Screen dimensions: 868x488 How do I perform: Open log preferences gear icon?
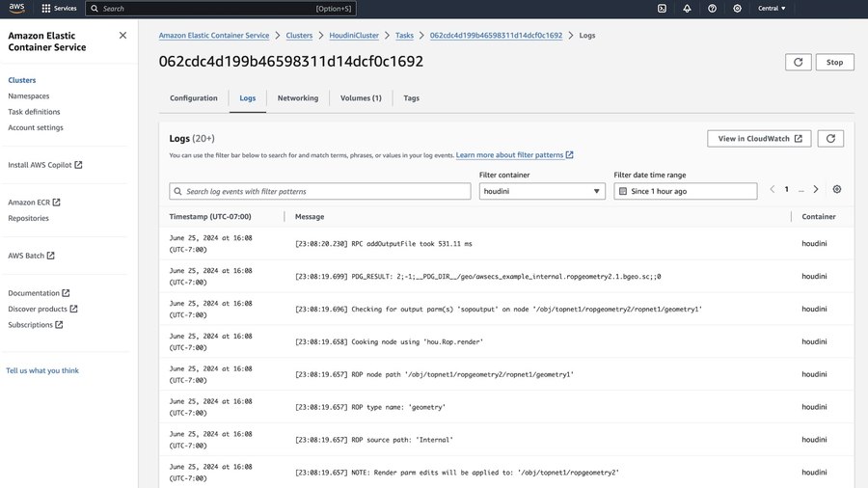click(x=837, y=189)
